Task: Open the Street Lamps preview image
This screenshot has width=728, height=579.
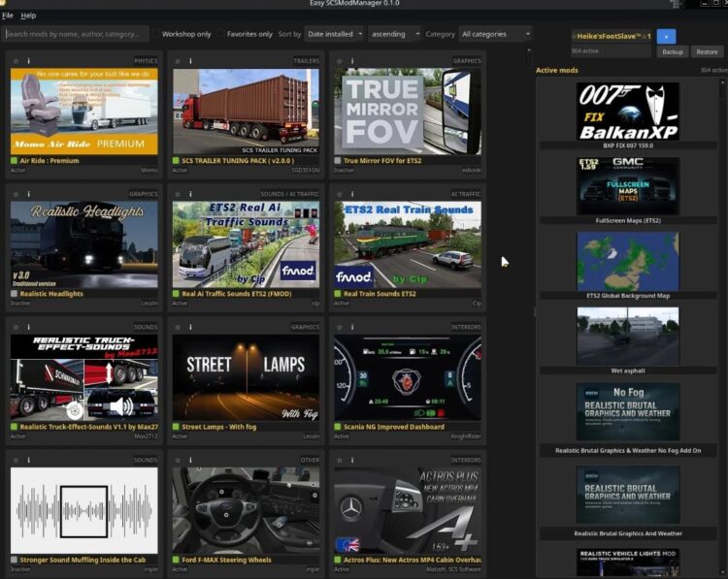Action: (246, 377)
